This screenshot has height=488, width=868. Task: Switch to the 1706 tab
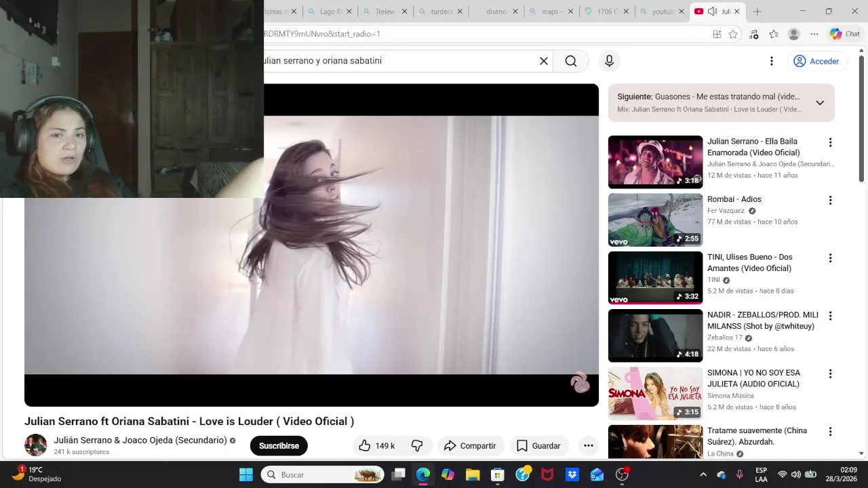pos(606,12)
